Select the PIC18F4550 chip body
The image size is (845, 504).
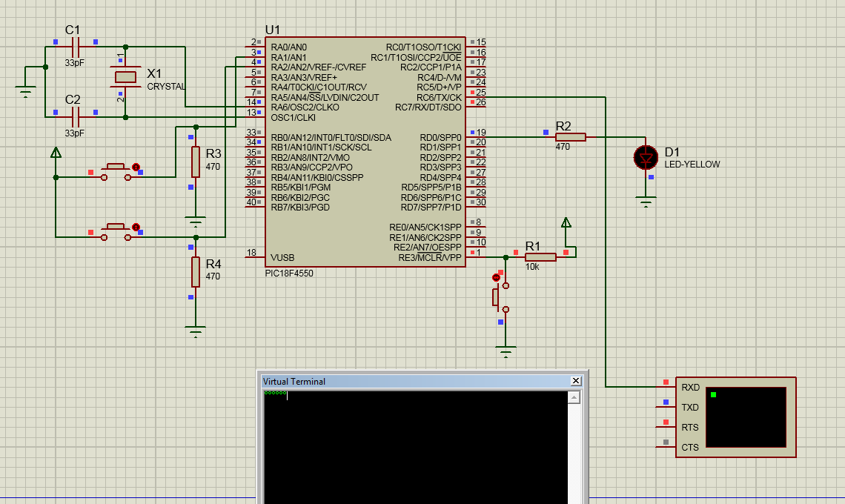point(365,152)
